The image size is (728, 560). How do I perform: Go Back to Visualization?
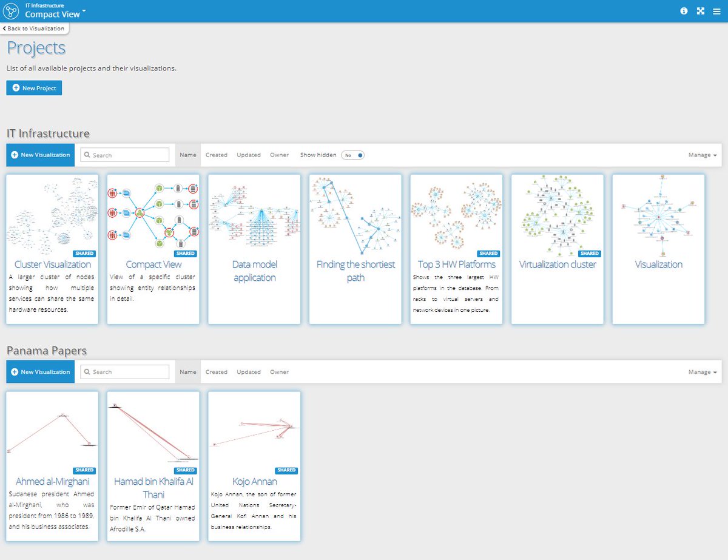pyautogui.click(x=33, y=29)
